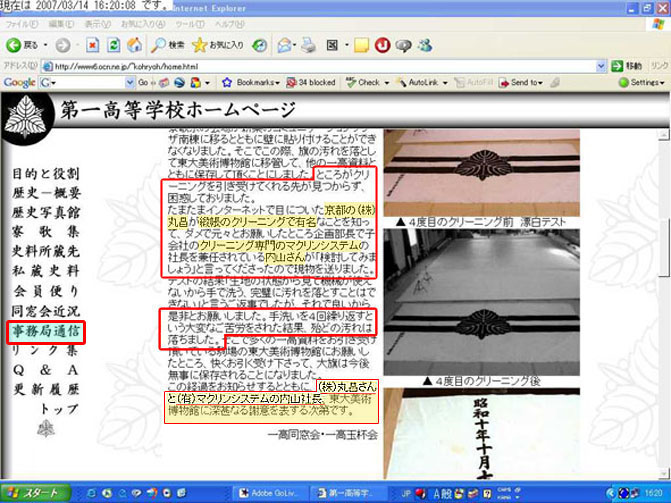Open the リンク集 sidebar link
The height and width of the screenshot is (503, 671).
click(x=45, y=350)
